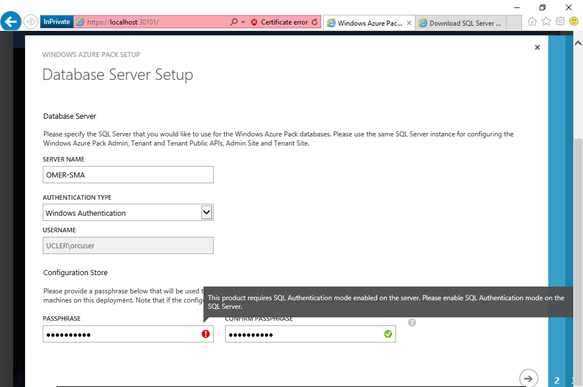The width and height of the screenshot is (583, 387).
Task: Close the Windows Azure Pack tab
Action: (409, 23)
